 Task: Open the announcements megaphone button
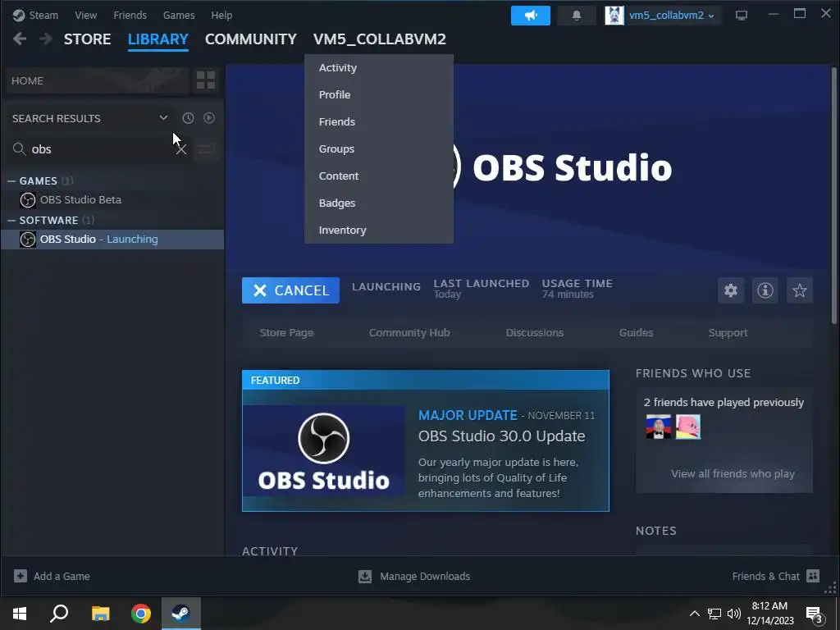click(x=531, y=16)
